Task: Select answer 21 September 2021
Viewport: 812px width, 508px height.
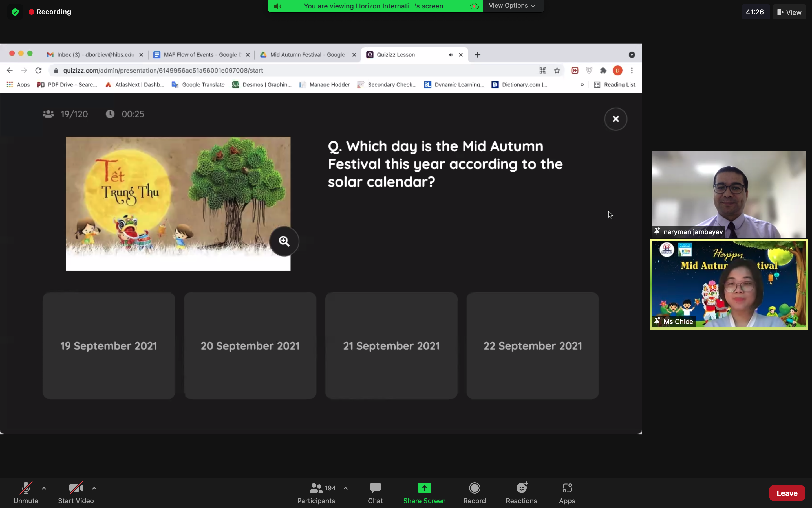Action: 391,346
